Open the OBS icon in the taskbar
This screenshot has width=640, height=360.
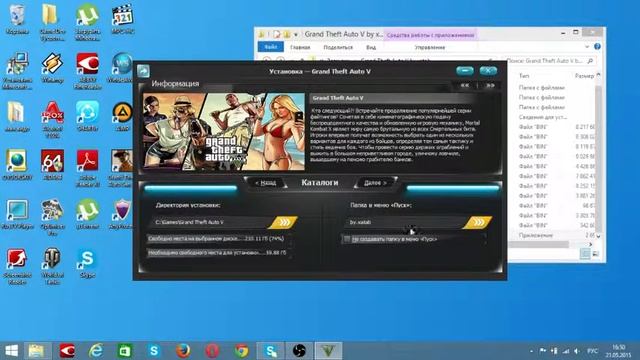(299, 351)
